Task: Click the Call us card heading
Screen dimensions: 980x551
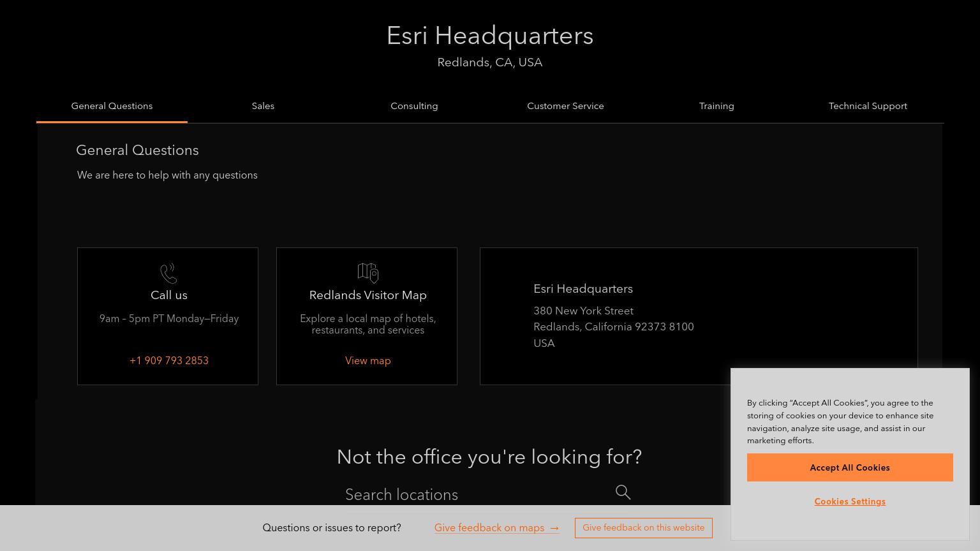Action: [169, 295]
